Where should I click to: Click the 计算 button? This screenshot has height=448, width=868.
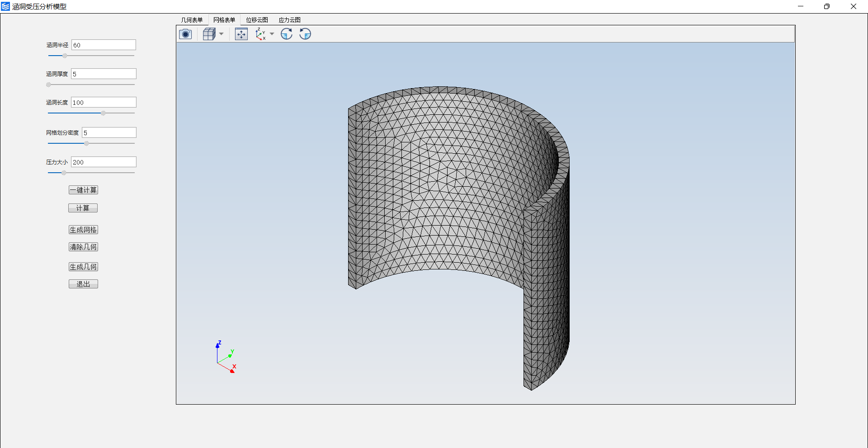click(x=83, y=208)
